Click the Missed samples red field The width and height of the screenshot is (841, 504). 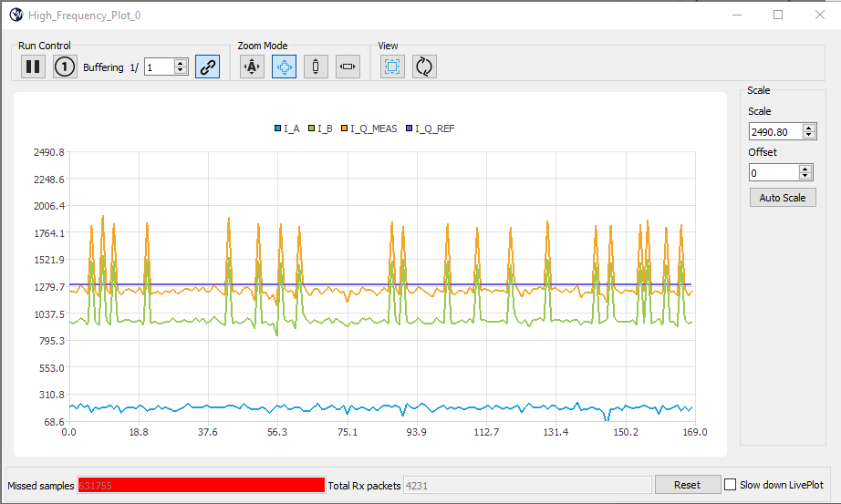202,485
